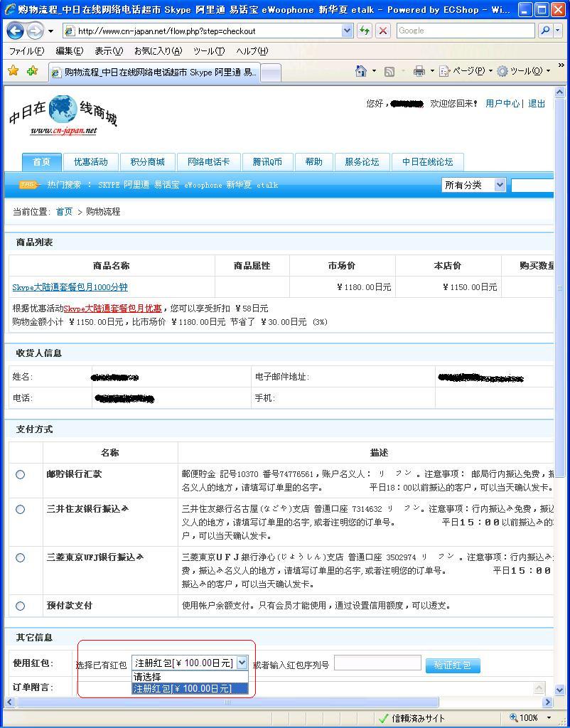Click the Google search magnifier icon
570x728 pixels.
545,31
